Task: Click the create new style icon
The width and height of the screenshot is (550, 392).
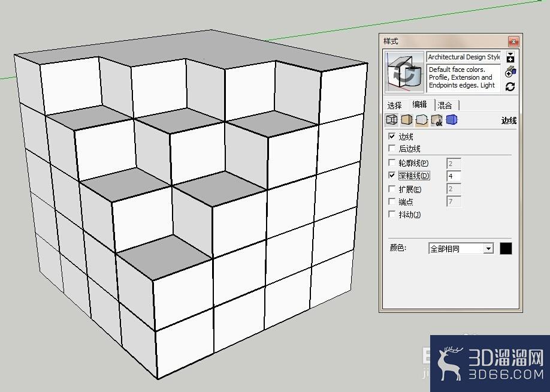Action: click(510, 72)
